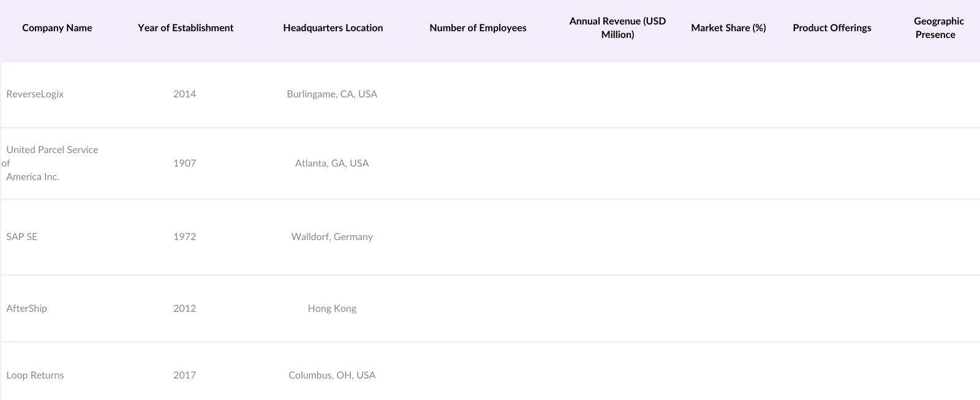The width and height of the screenshot is (980, 400).
Task: Select the Product Offerings column header
Action: click(x=832, y=28)
